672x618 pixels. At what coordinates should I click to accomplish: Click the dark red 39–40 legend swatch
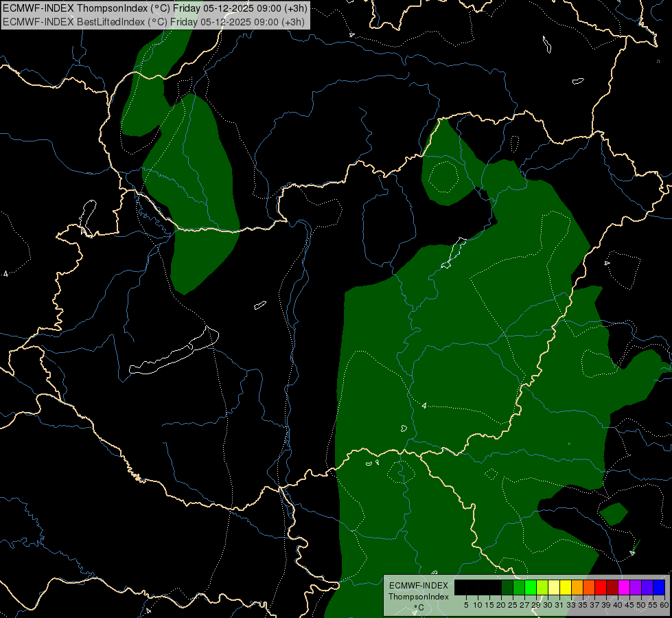pyautogui.click(x=612, y=587)
